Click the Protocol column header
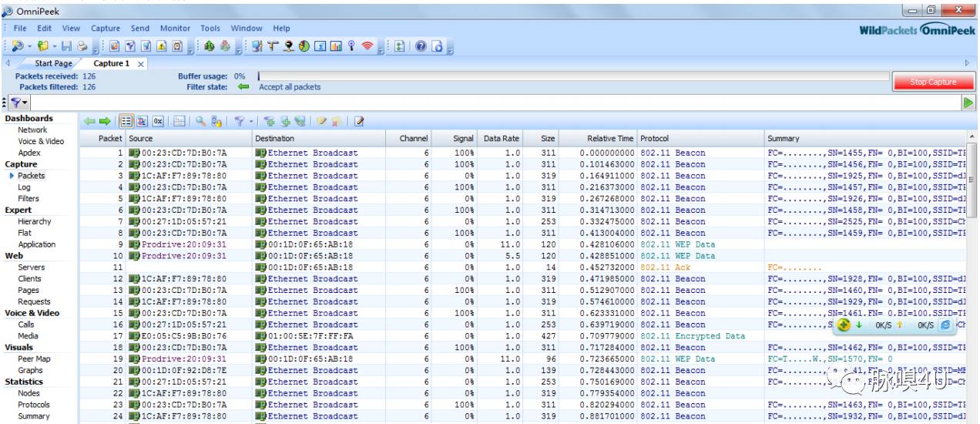 tap(700, 138)
